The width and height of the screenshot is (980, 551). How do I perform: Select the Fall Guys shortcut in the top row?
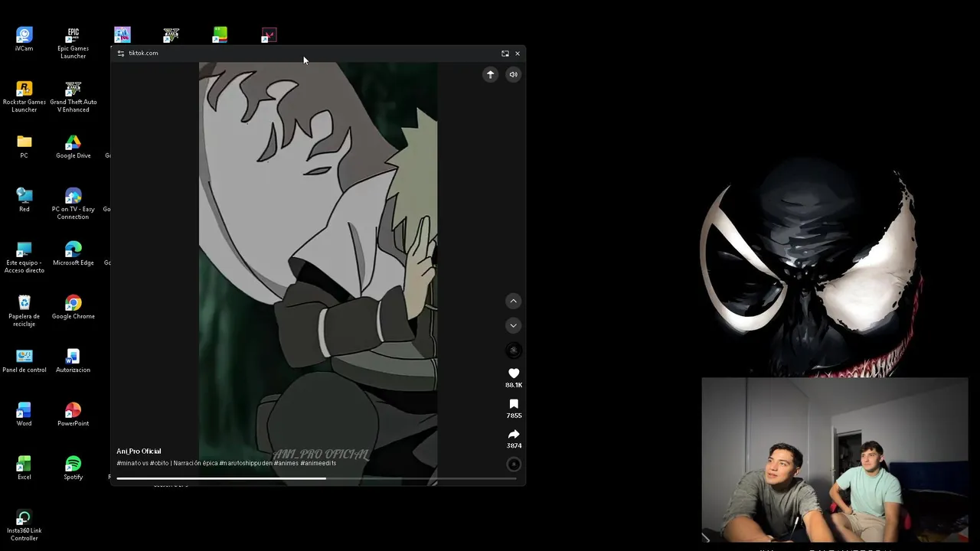pos(122,35)
